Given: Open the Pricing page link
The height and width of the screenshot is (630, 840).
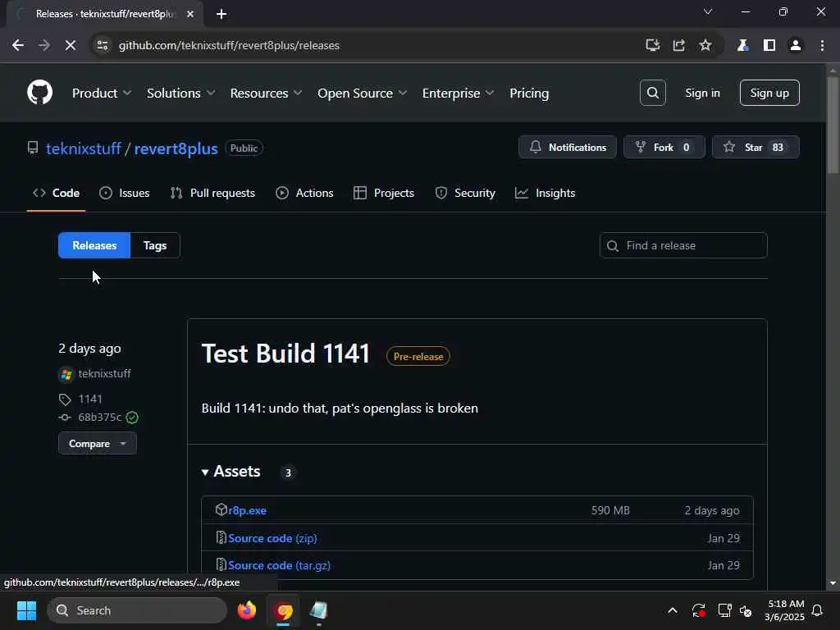Looking at the screenshot, I should point(529,94).
